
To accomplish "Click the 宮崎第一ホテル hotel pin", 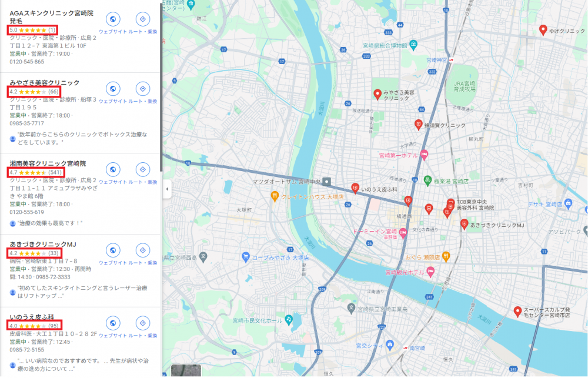I will point(424,154).
